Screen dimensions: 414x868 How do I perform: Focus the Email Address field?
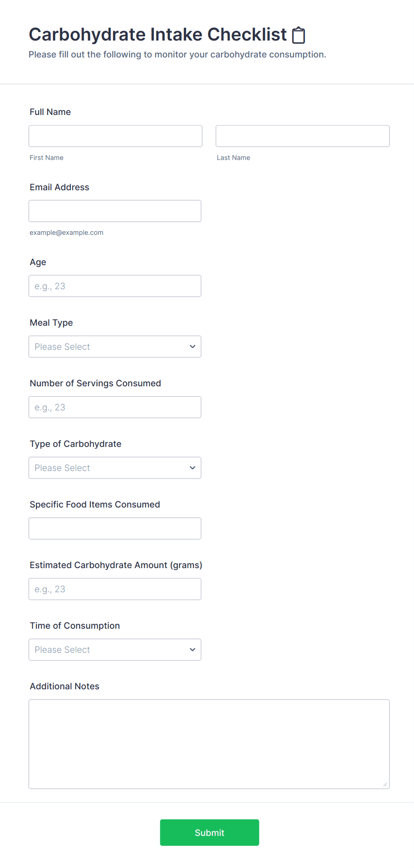[115, 211]
